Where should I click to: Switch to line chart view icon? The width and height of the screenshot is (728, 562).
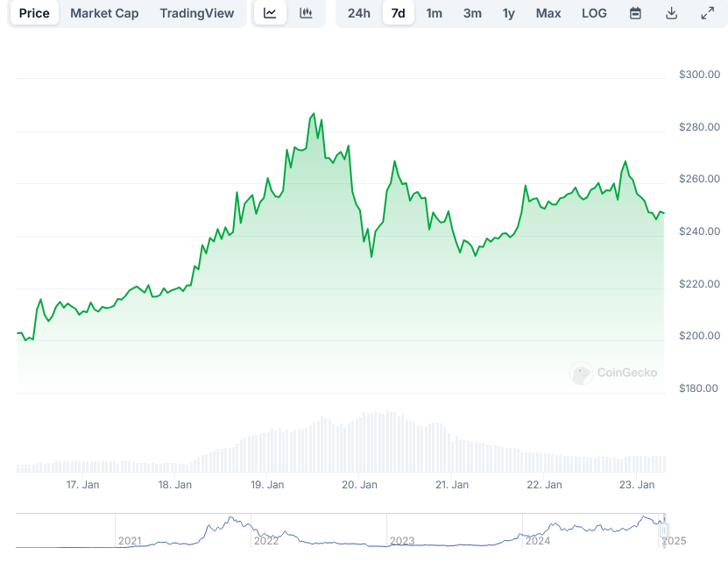point(270,13)
